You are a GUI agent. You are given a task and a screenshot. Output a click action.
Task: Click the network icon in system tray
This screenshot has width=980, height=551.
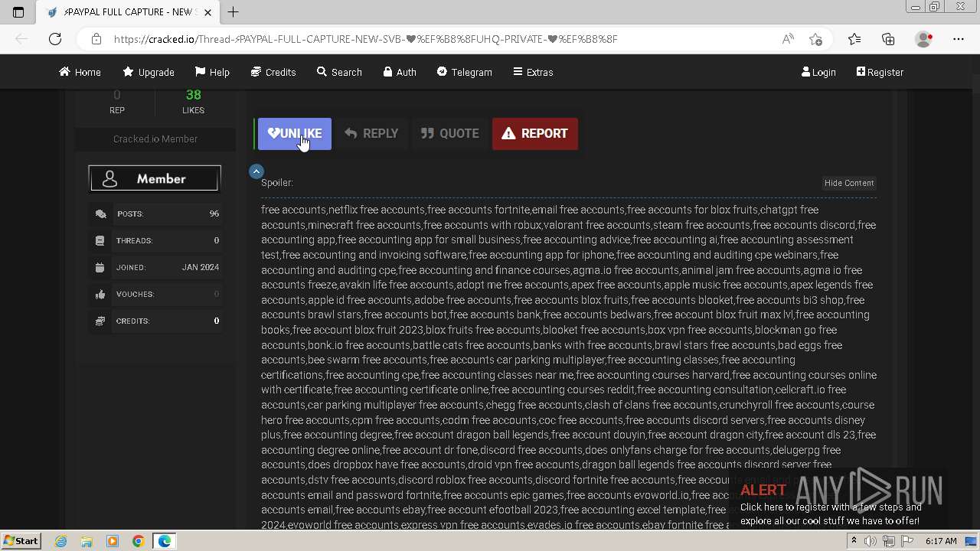pos(889,541)
